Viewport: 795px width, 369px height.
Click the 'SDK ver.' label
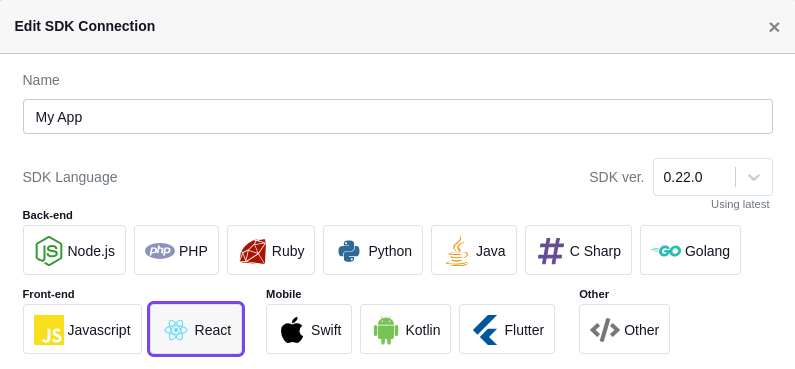point(617,177)
